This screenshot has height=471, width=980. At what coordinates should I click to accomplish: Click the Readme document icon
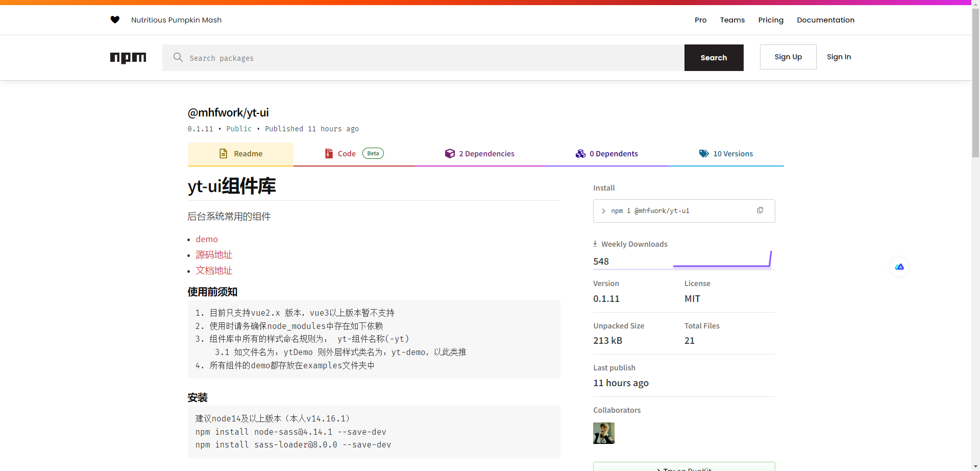(223, 154)
